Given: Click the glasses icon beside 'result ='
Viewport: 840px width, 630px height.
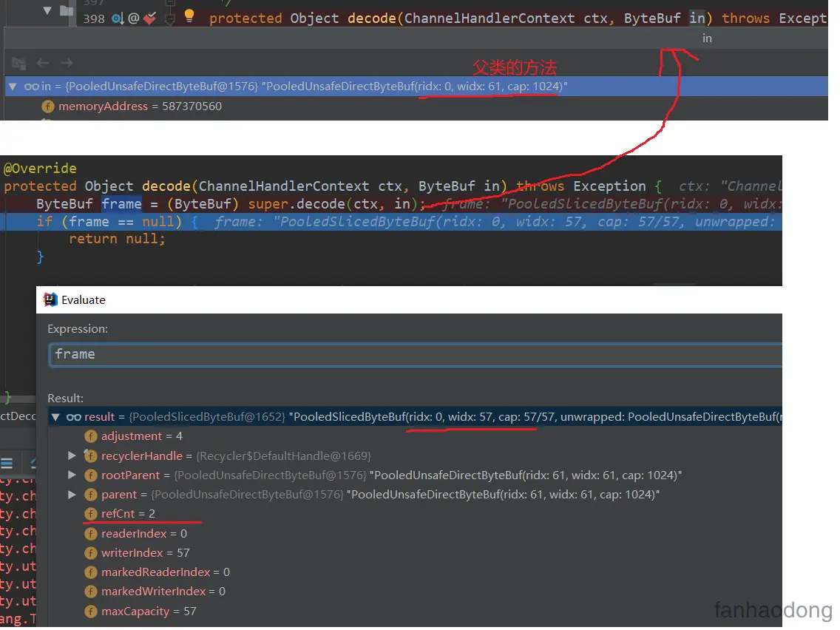Looking at the screenshot, I should 74,417.
